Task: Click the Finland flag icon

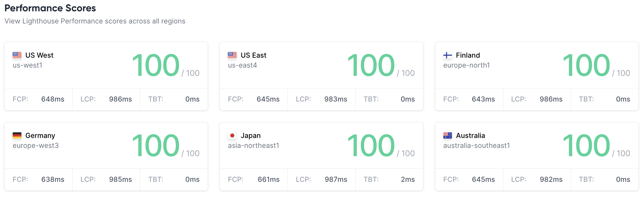Action: pos(447,55)
